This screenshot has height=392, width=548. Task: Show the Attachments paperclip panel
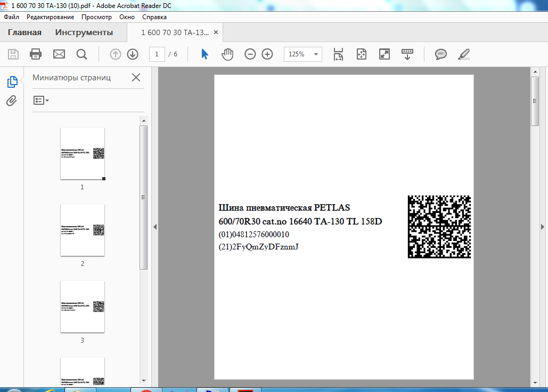(x=12, y=101)
